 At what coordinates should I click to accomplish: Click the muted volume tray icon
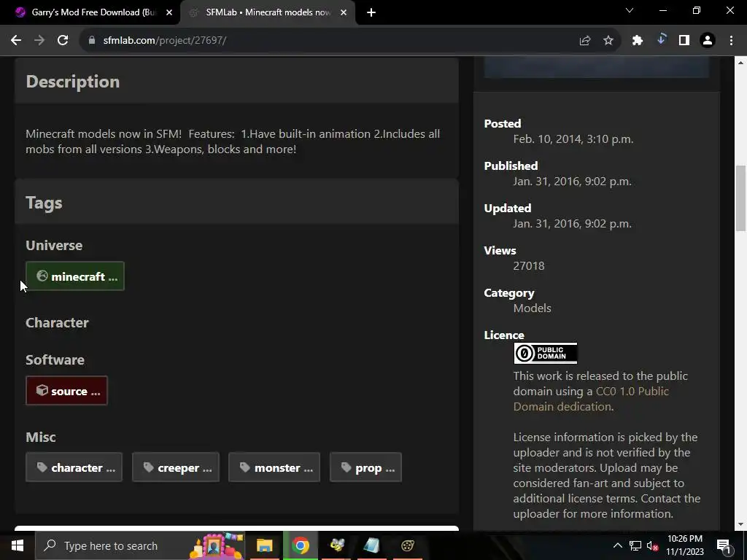click(653, 545)
